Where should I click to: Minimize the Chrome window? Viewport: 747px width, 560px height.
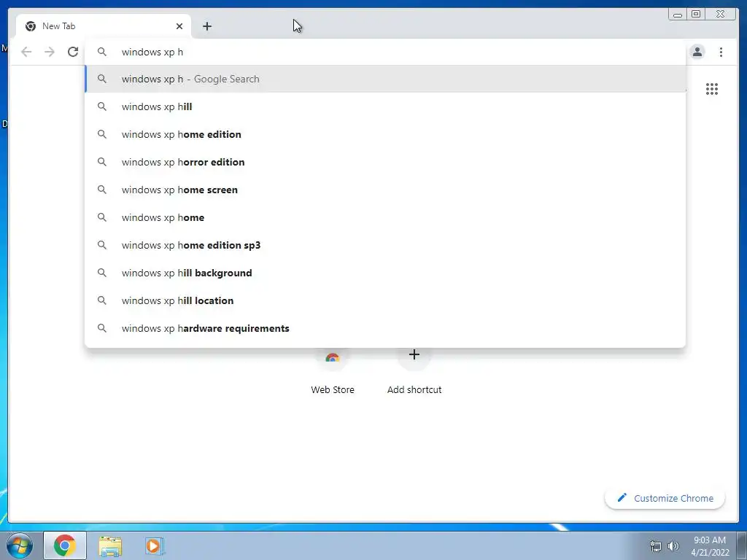tap(678, 15)
